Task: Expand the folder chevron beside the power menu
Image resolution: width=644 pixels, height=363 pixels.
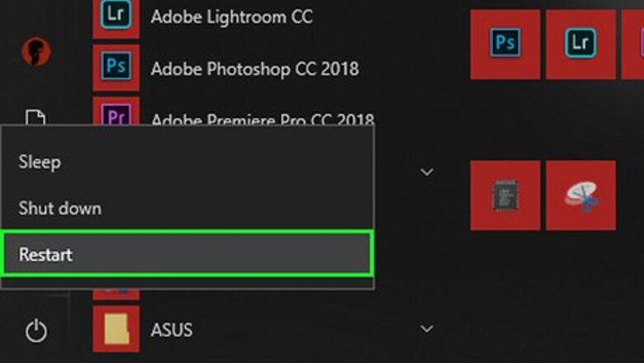Action: 427,172
